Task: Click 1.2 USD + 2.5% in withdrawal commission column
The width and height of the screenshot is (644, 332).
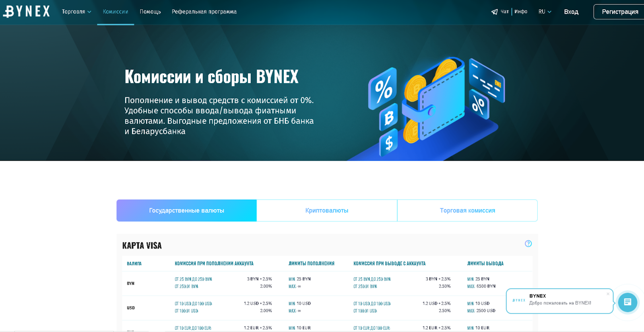Action: point(437,303)
